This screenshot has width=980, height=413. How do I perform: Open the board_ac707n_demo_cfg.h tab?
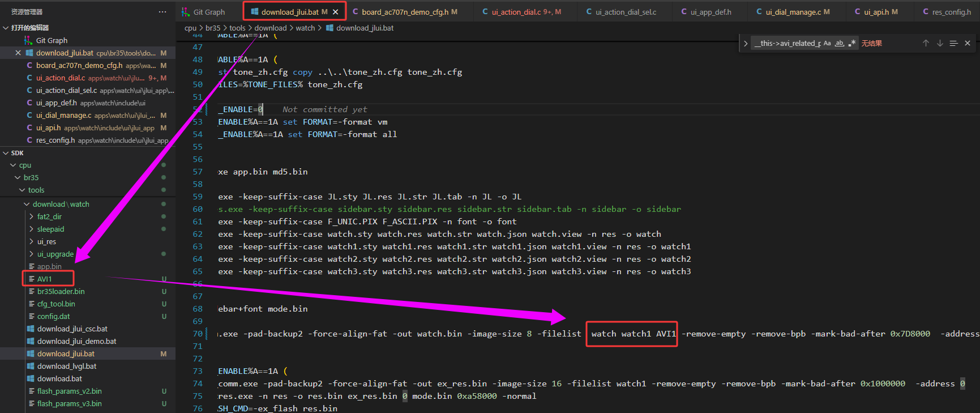tap(404, 12)
